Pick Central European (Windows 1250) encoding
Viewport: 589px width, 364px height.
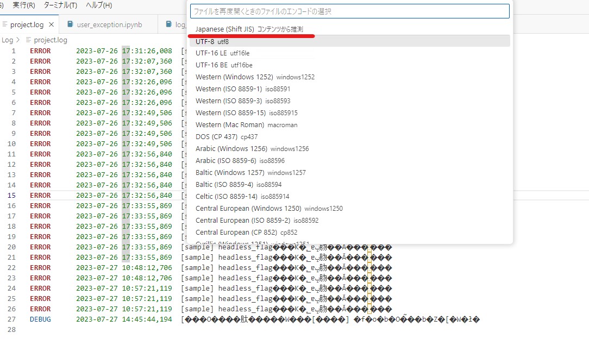tap(269, 209)
